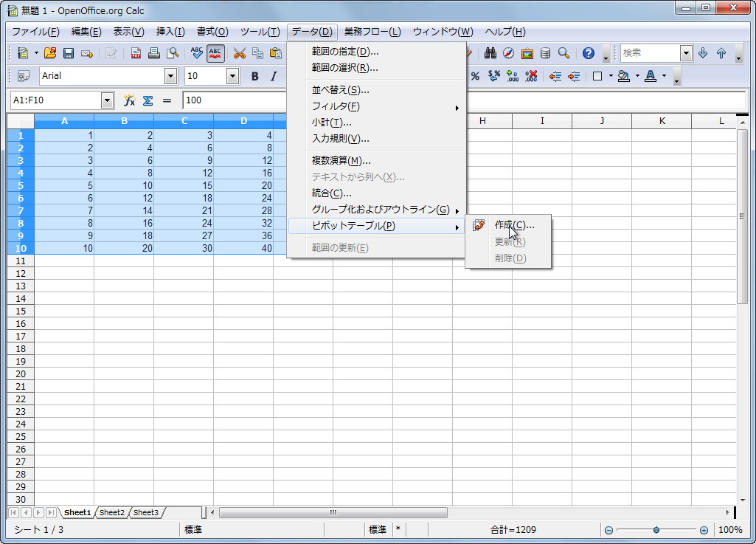This screenshot has width=756, height=544.
Task: Switch to the Sheet3 tab
Action: coord(145,512)
